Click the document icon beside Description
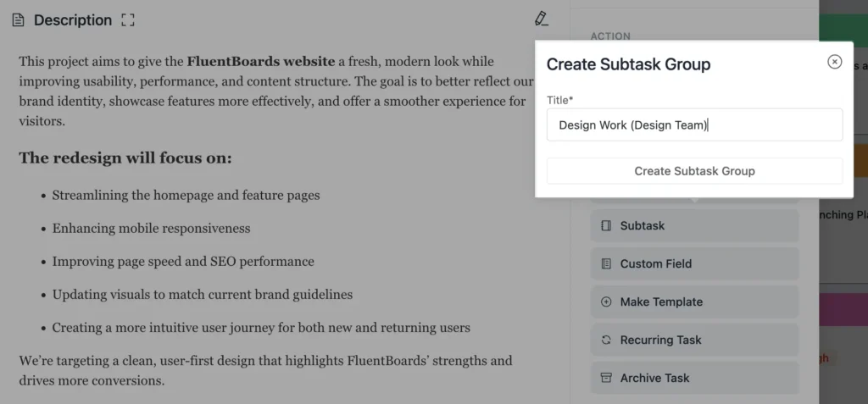 (x=19, y=20)
